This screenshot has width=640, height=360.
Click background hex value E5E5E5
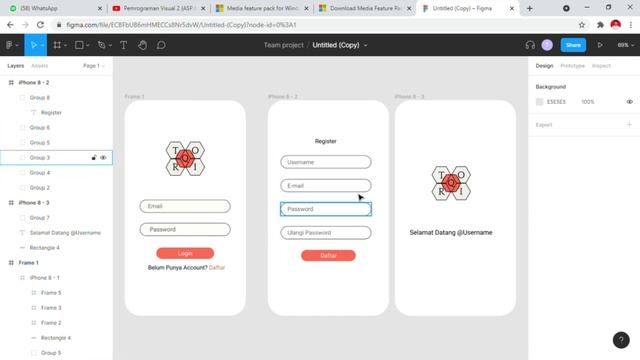click(556, 102)
